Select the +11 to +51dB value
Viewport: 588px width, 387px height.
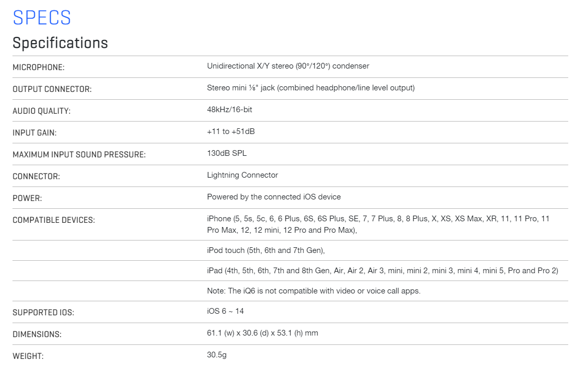point(231,131)
